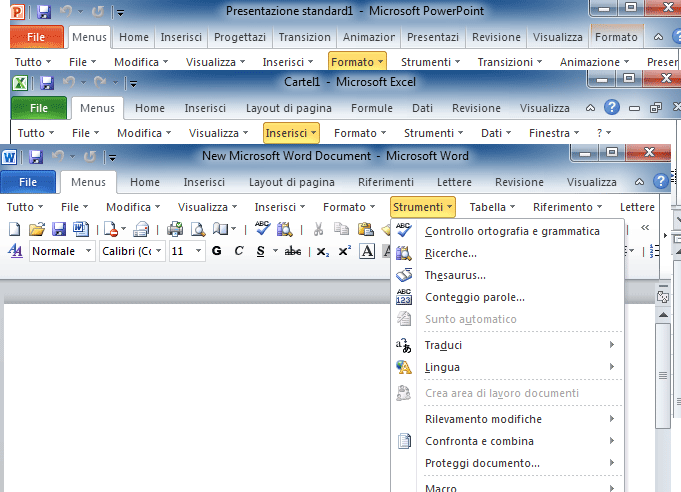Image resolution: width=681 pixels, height=492 pixels.
Task: Save in the Excel quick access toolbar
Action: click(x=47, y=83)
